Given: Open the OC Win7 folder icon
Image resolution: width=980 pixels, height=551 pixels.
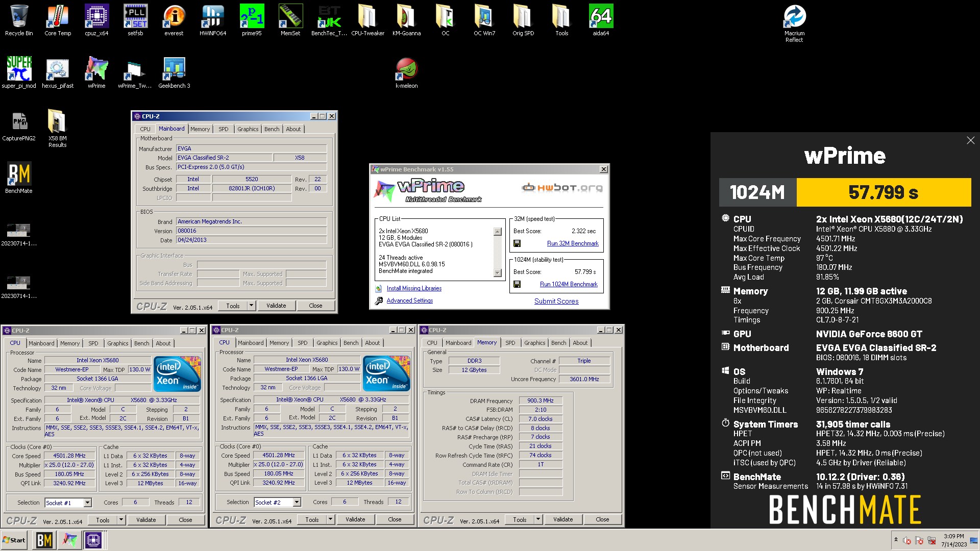Looking at the screenshot, I should pos(484,20).
